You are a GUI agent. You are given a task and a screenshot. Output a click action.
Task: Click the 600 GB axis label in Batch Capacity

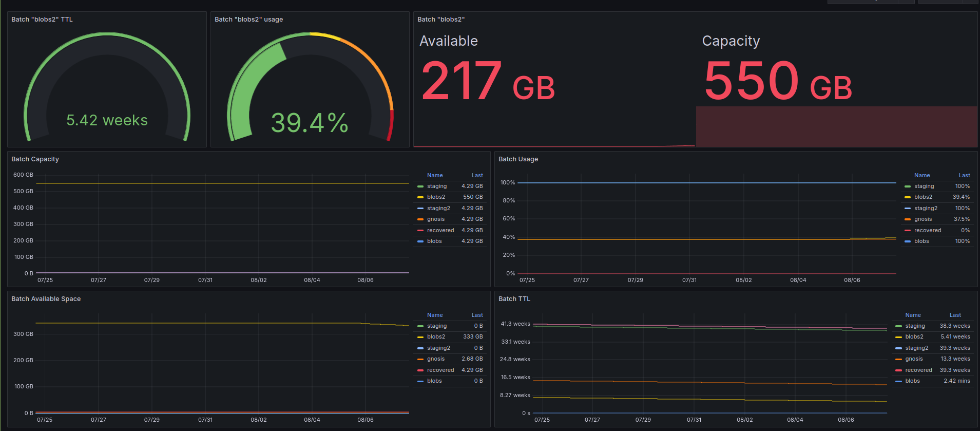[23, 175]
